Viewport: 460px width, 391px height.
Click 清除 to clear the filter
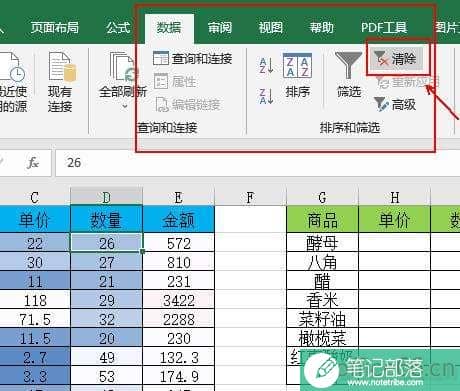(395, 59)
